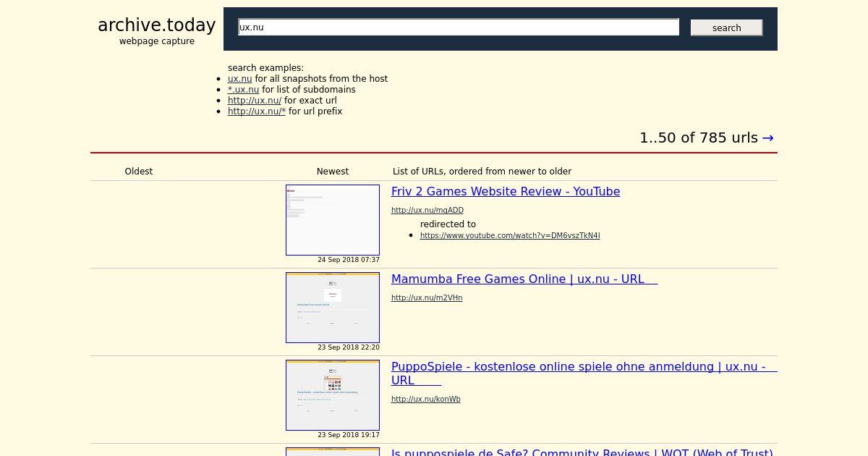Click the 24 Sep 2018 07:37 timestamp
The height and width of the screenshot is (456, 868).
pos(349,260)
